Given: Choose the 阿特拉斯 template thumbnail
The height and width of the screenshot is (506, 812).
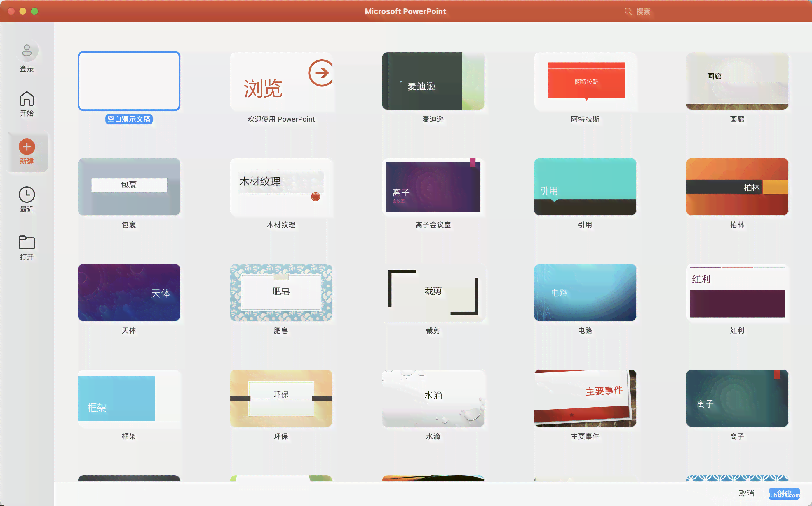Looking at the screenshot, I should [x=585, y=81].
